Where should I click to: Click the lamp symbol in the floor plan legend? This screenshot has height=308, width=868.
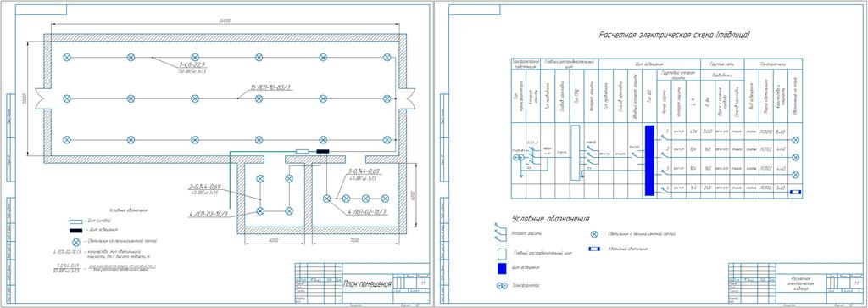pyautogui.click(x=75, y=242)
